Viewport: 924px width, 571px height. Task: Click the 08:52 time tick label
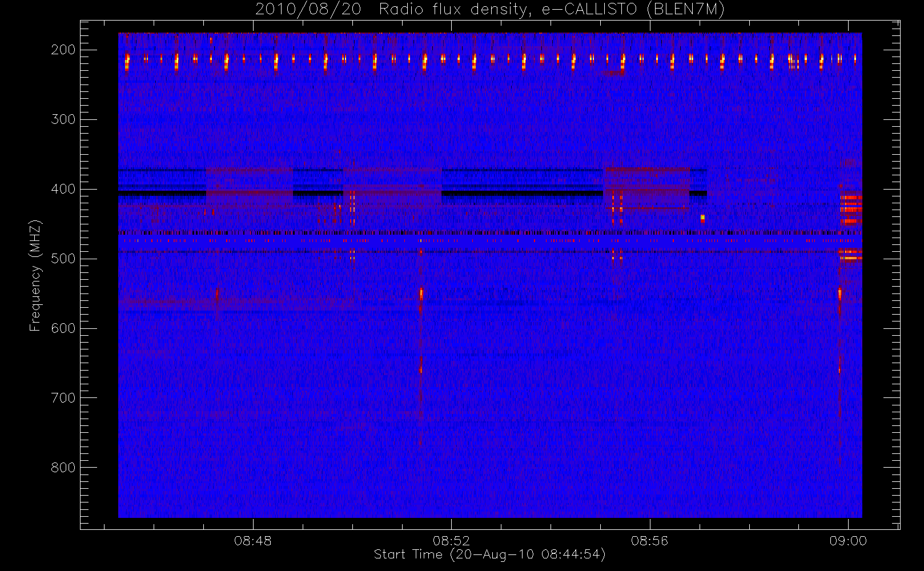pyautogui.click(x=451, y=541)
